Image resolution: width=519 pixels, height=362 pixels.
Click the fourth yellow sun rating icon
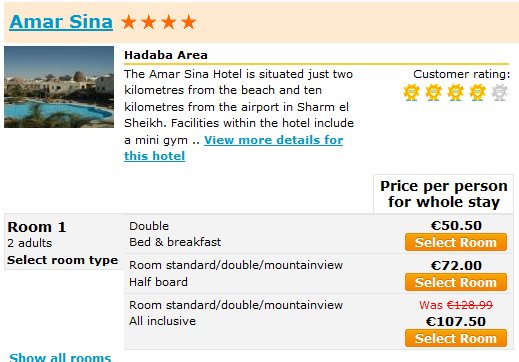[477, 92]
